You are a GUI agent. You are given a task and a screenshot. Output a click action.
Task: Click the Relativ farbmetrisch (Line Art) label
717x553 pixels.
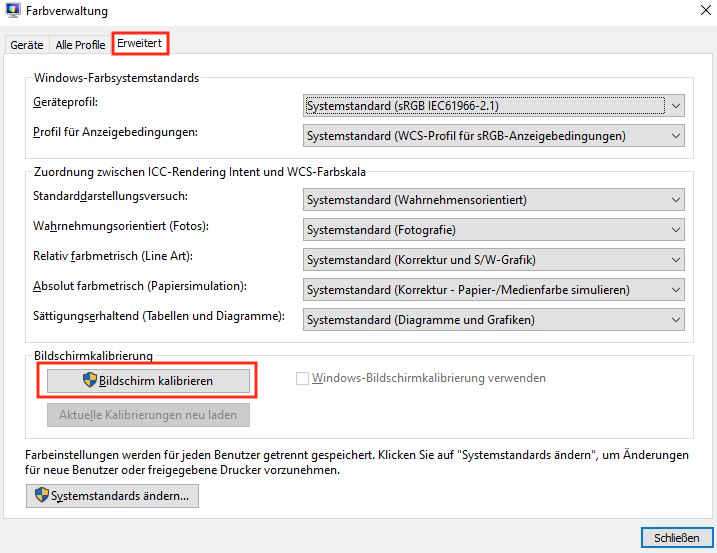point(113,256)
